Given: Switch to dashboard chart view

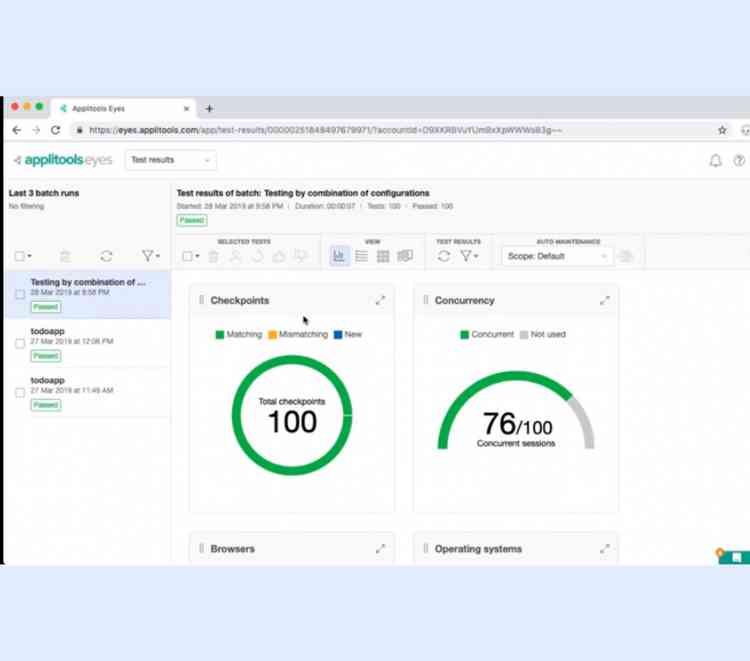Looking at the screenshot, I should [x=339, y=256].
